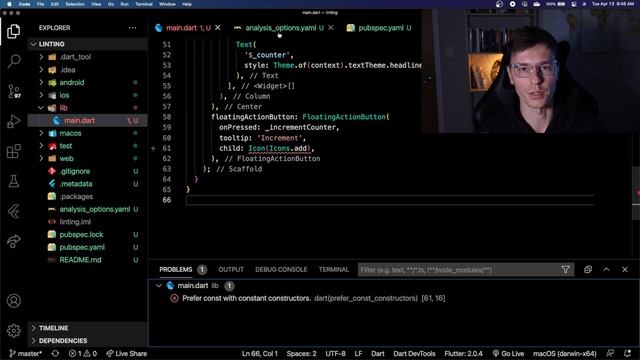640x360 pixels.
Task: Click the Dart language mode indicator
Action: point(378,353)
